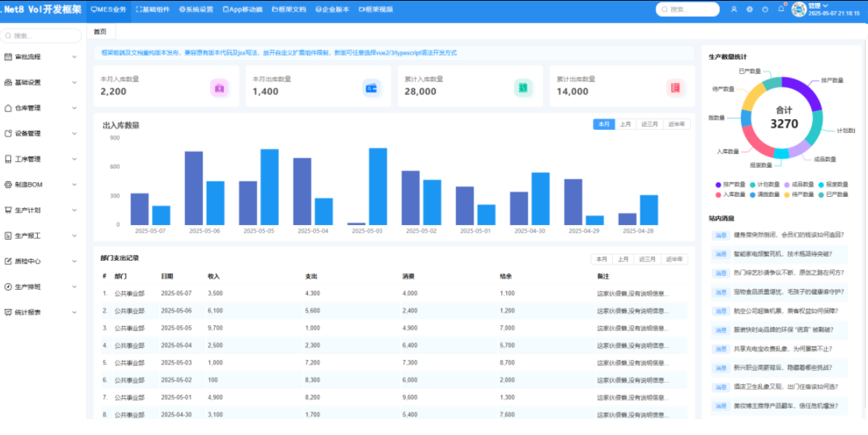Expand the 制造BOM sidebar menu
The image size is (868, 435).
pyautogui.click(x=40, y=184)
